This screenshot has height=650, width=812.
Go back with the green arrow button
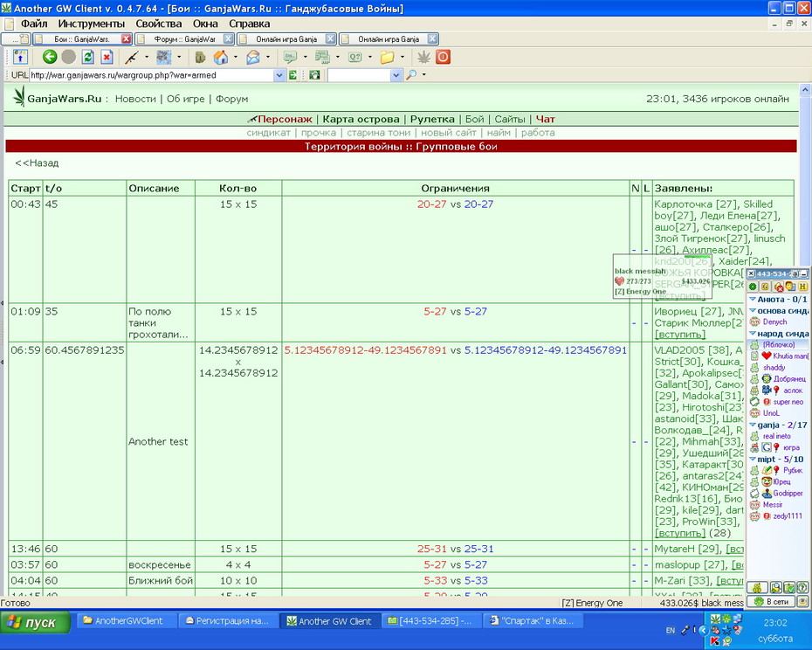pyautogui.click(x=50, y=57)
